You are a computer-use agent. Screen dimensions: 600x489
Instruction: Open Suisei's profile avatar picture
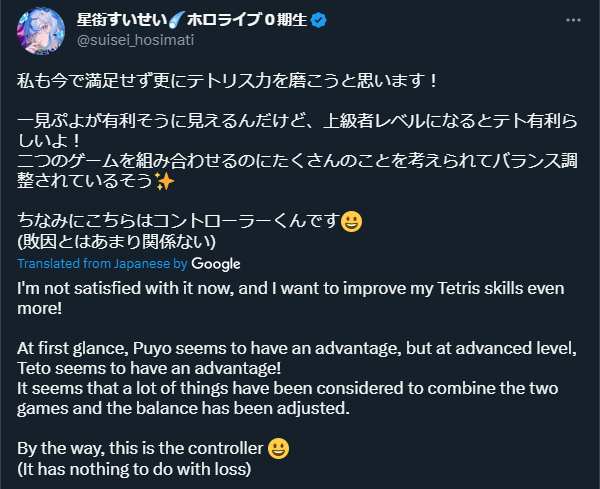41,31
